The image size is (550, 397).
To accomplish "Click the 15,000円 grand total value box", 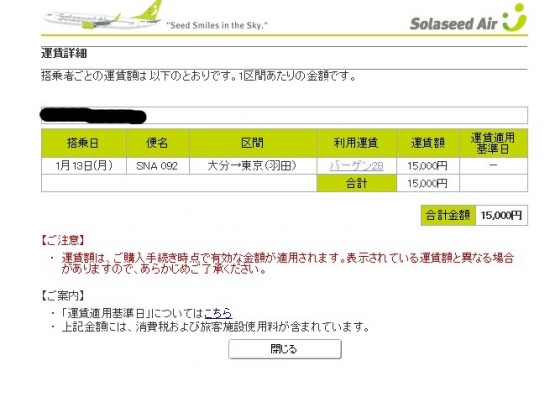I will point(502,215).
